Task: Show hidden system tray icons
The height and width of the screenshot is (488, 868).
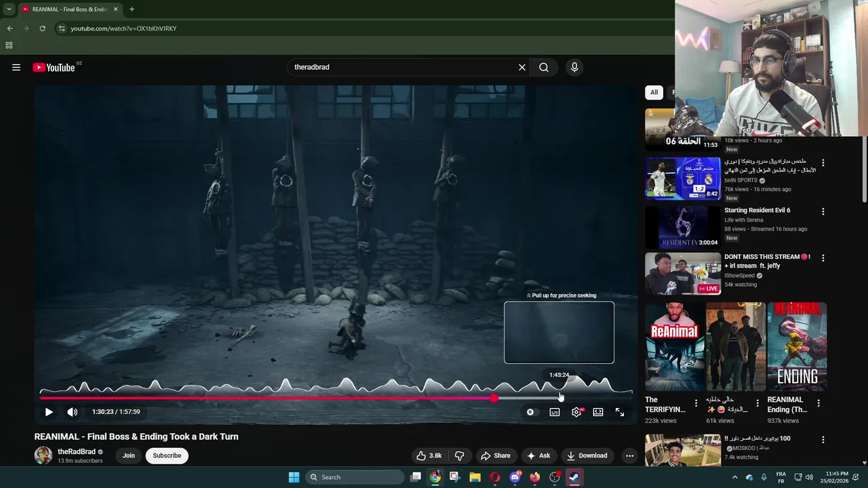Action: [x=734, y=477]
